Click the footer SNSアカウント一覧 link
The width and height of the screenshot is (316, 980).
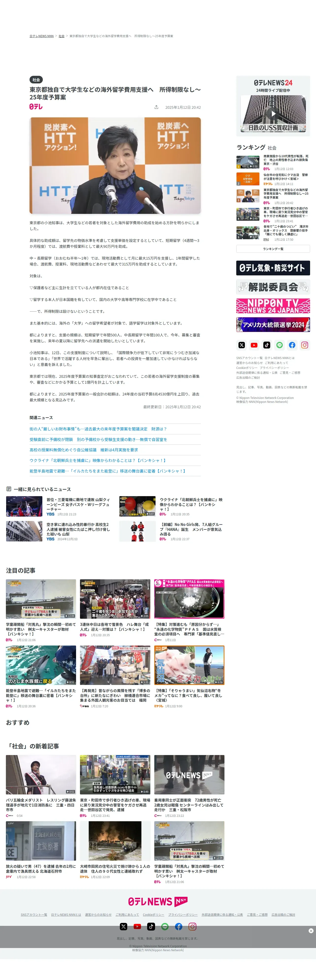tap(34, 915)
